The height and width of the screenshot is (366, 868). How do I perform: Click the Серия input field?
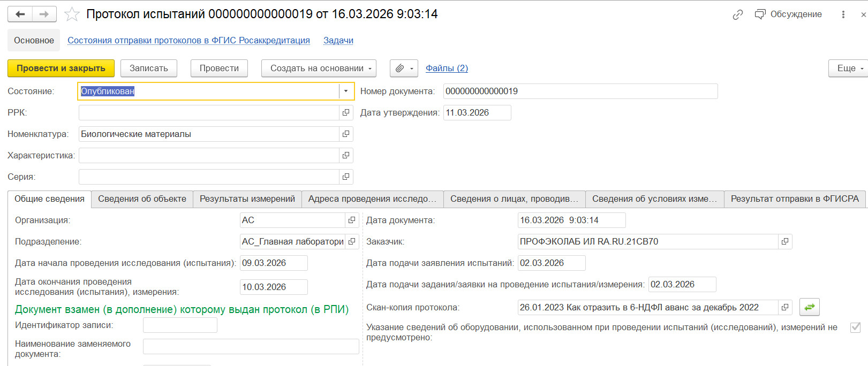pos(209,177)
